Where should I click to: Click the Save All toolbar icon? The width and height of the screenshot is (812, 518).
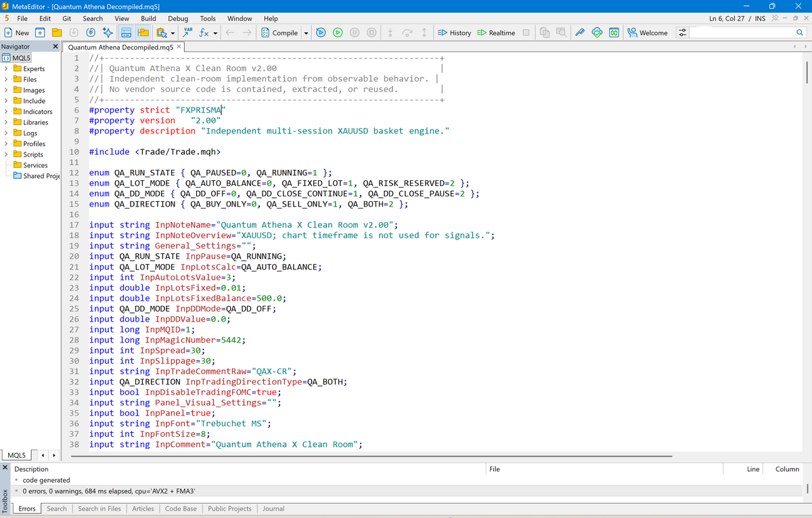[x=90, y=33]
